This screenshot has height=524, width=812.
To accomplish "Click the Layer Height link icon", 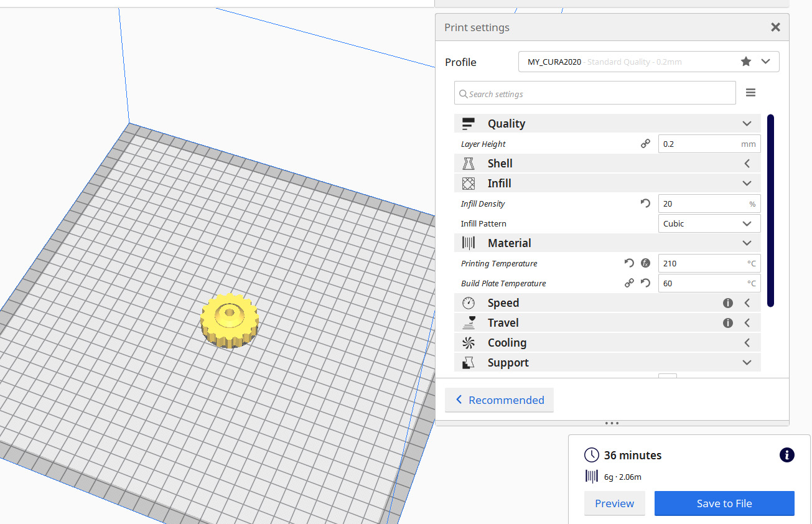I will coord(645,144).
